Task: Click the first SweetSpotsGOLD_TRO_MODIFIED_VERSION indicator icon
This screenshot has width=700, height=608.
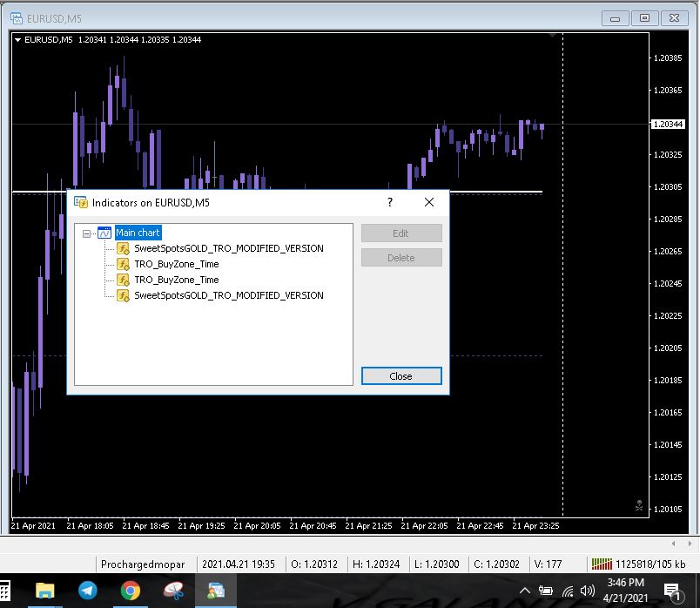Action: tap(123, 248)
